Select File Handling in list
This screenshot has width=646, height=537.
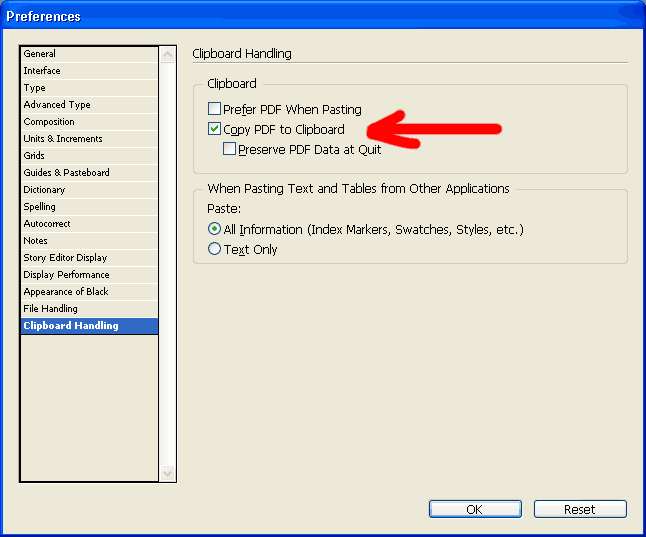[x=89, y=309]
